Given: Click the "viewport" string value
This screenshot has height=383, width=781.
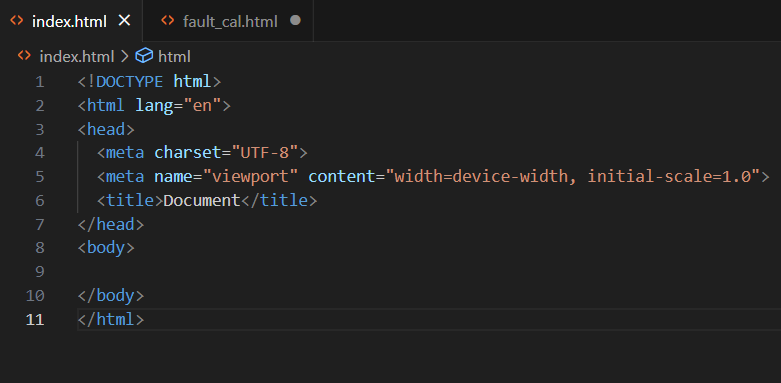Looking at the screenshot, I should [x=250, y=177].
